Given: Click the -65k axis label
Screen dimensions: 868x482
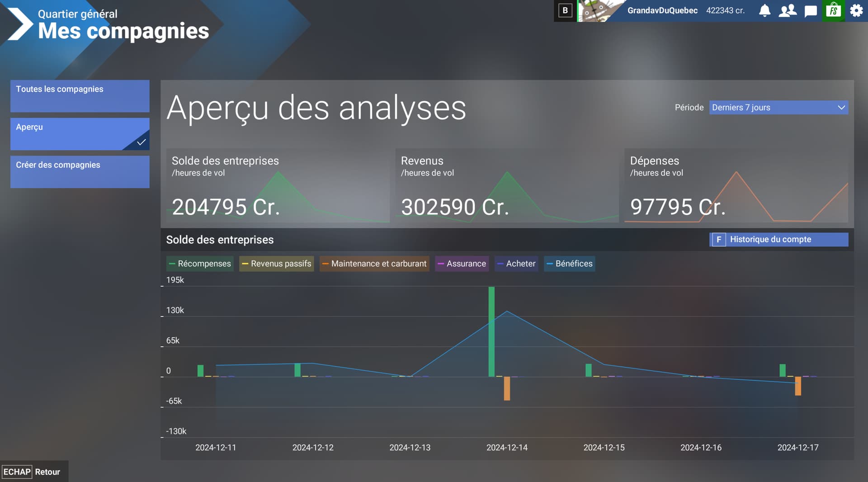Looking at the screenshot, I should click(174, 401).
